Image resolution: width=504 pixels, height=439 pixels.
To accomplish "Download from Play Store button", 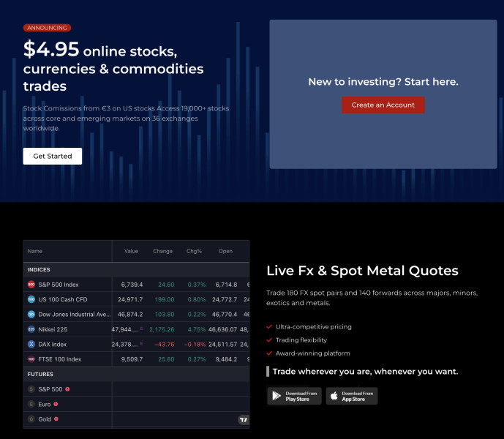I will pos(293,396).
